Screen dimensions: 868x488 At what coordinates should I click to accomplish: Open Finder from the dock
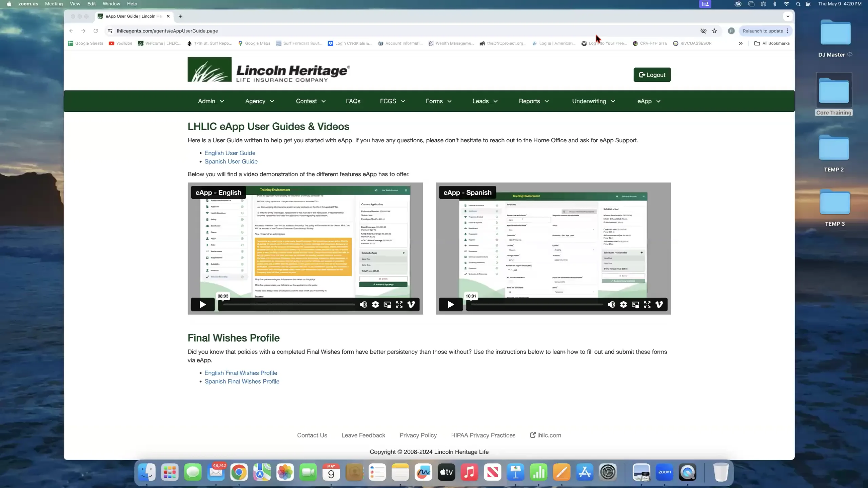(147, 472)
